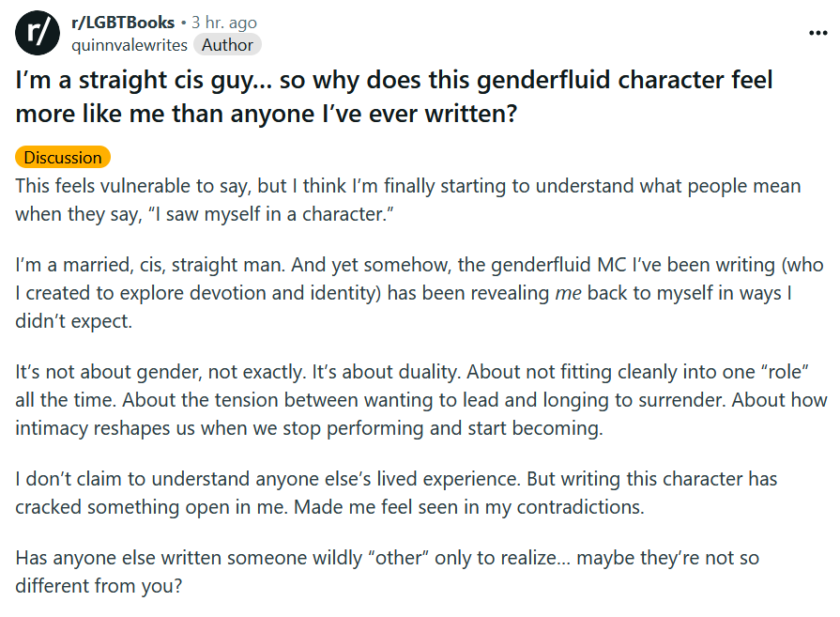
Task: Click the r/ subreddit avatar icon
Action: (38, 33)
